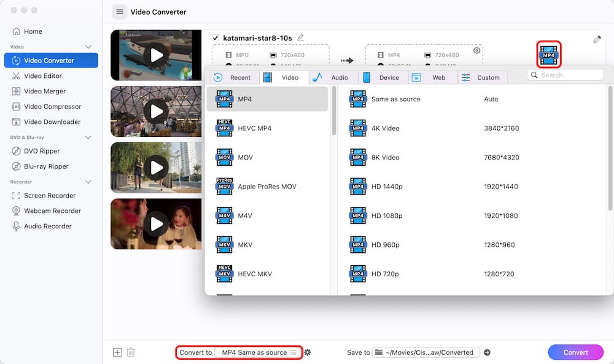Play the dome restaurant video thumbnail
This screenshot has width=614, height=364.
[x=156, y=112]
